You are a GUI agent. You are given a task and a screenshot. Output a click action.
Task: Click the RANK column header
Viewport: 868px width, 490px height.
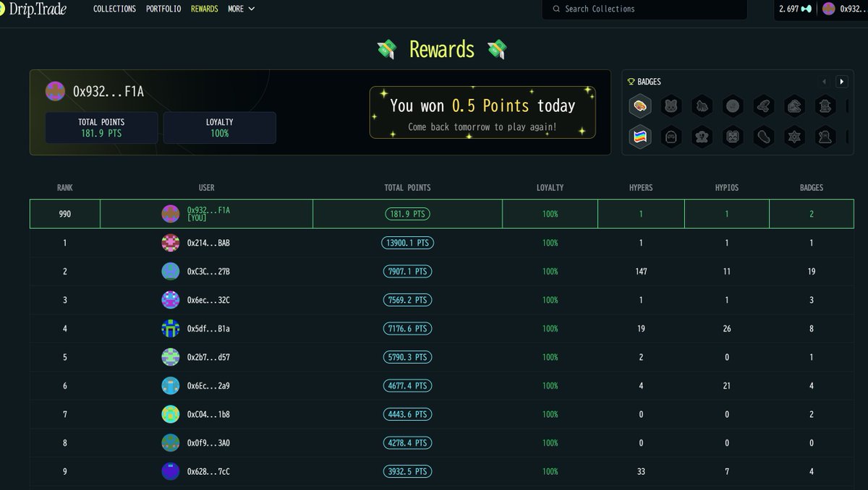65,187
